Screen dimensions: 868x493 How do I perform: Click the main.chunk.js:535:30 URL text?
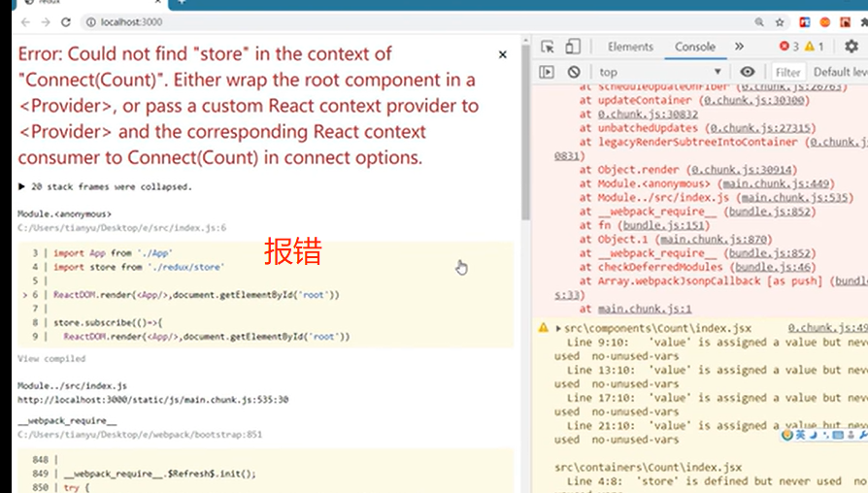click(x=152, y=400)
